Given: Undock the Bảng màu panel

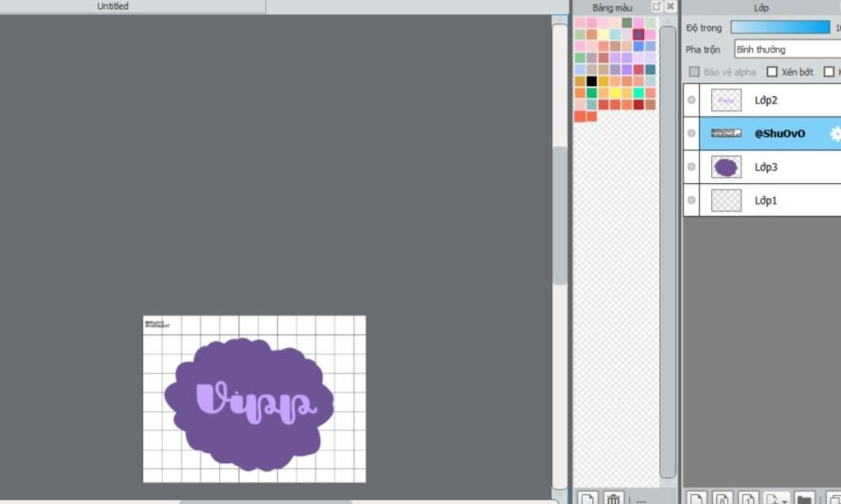Looking at the screenshot, I should [657, 7].
